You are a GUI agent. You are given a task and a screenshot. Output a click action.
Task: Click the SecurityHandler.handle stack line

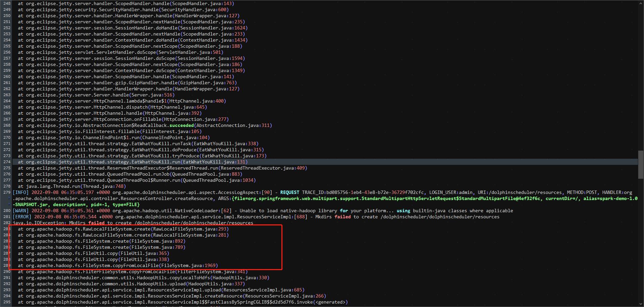pyautogui.click(x=123, y=9)
